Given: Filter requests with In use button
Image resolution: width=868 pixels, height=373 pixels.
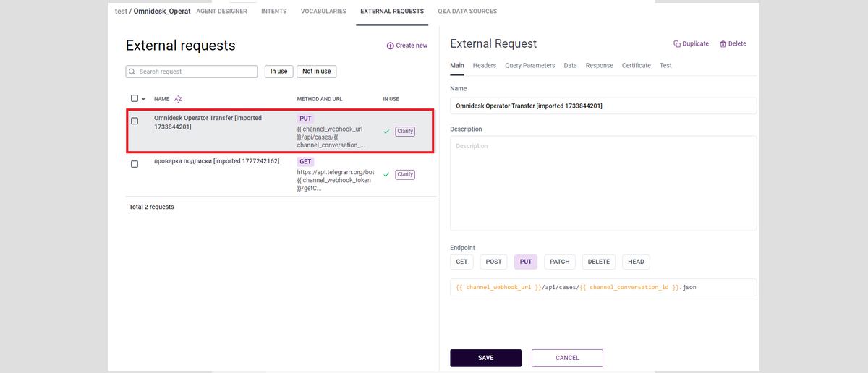Looking at the screenshot, I should coord(278,72).
